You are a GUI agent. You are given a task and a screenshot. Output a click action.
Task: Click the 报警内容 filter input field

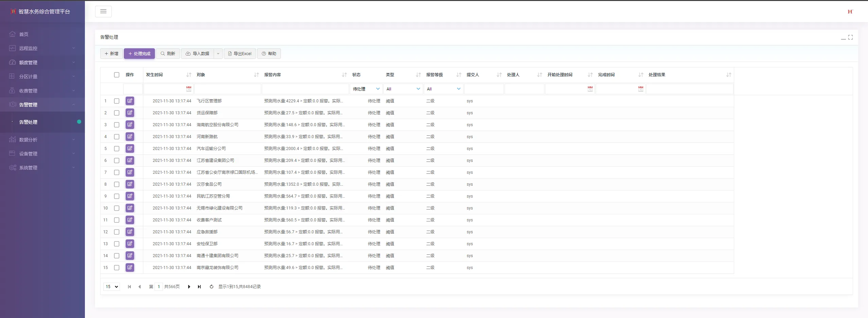point(305,89)
